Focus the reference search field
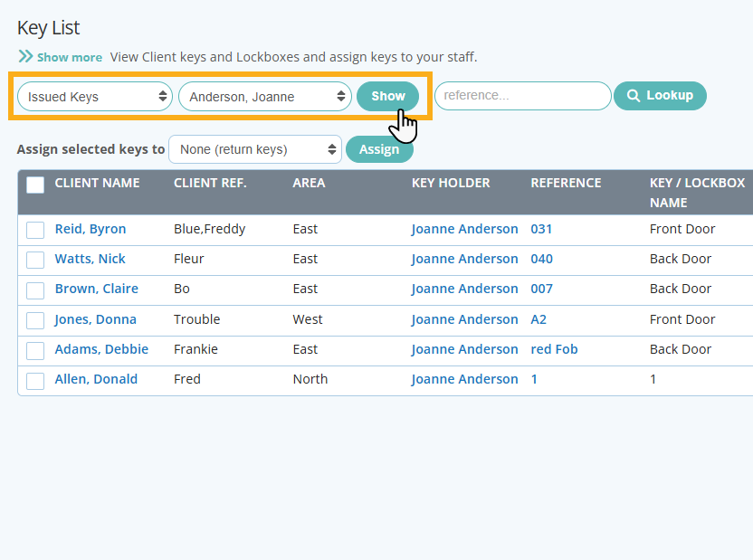 point(522,96)
